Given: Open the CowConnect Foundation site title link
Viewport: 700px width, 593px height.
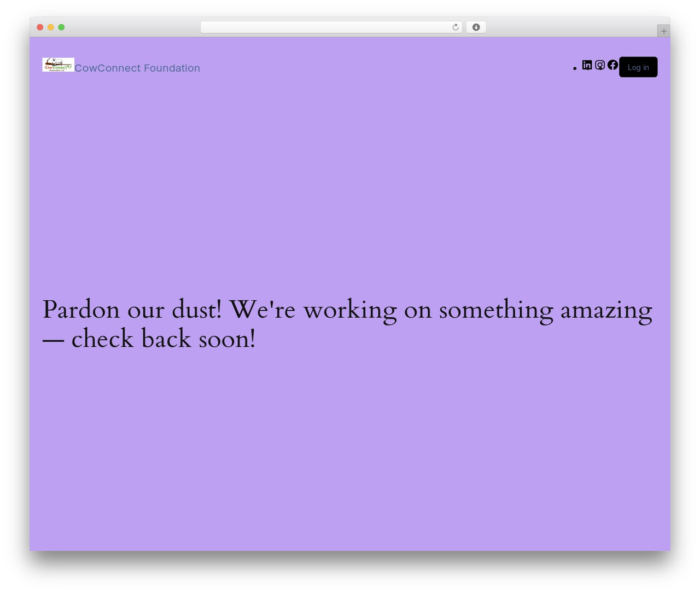Looking at the screenshot, I should point(137,68).
